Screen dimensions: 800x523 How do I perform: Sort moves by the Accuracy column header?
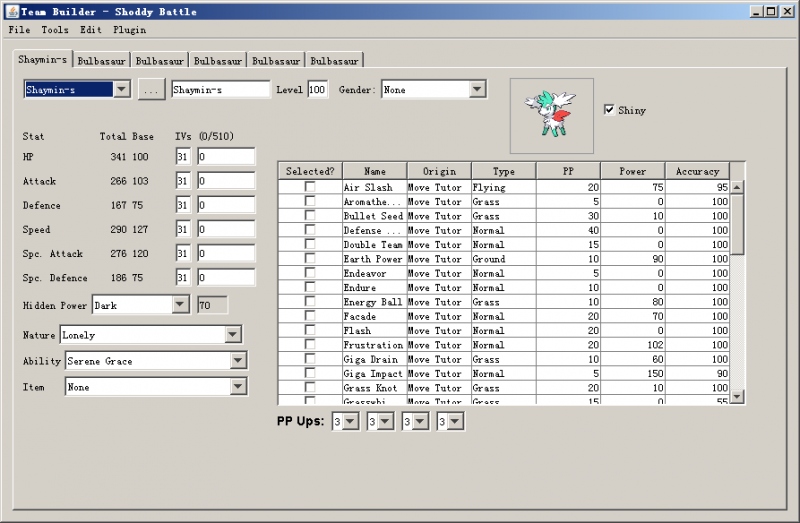(x=697, y=171)
